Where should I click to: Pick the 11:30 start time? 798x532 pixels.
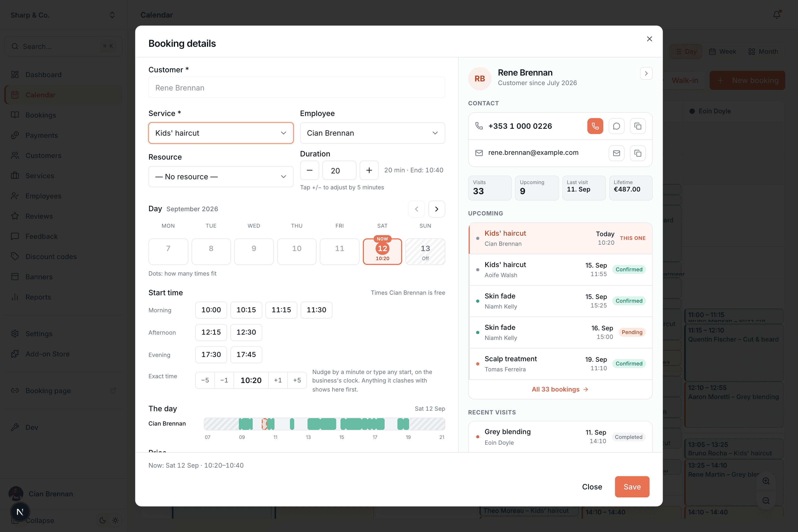tap(316, 310)
